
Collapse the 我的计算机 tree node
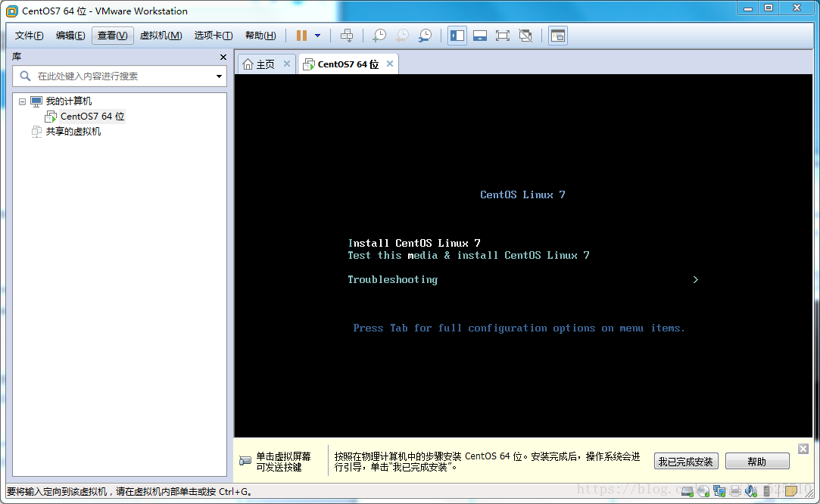22,101
